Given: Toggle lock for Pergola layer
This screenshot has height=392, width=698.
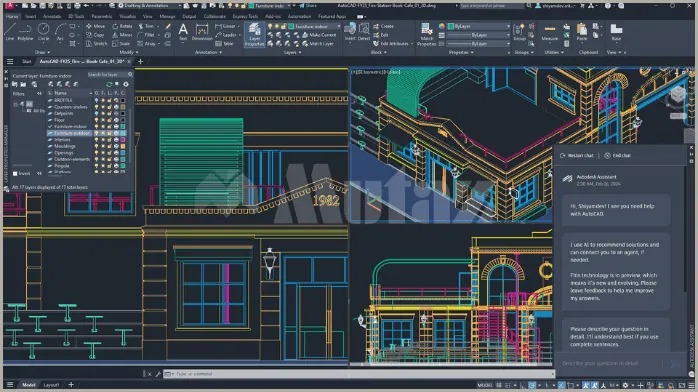Looking at the screenshot, I should (110, 166).
